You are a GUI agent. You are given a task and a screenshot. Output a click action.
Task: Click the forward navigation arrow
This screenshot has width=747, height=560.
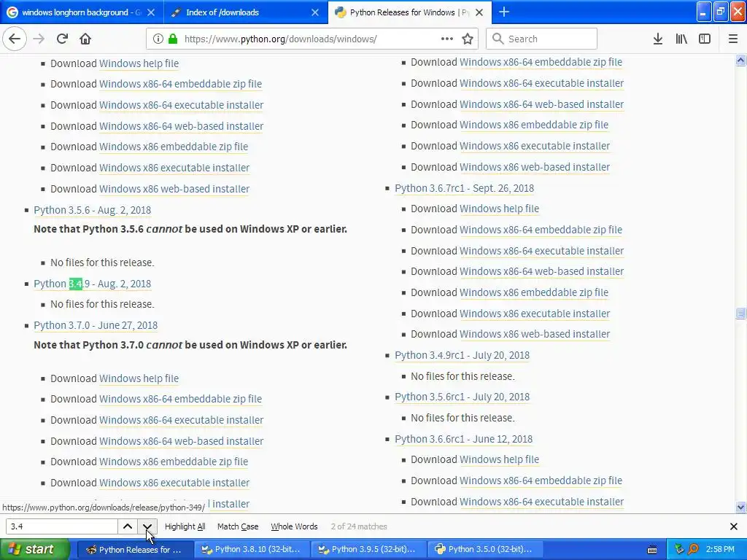39,39
